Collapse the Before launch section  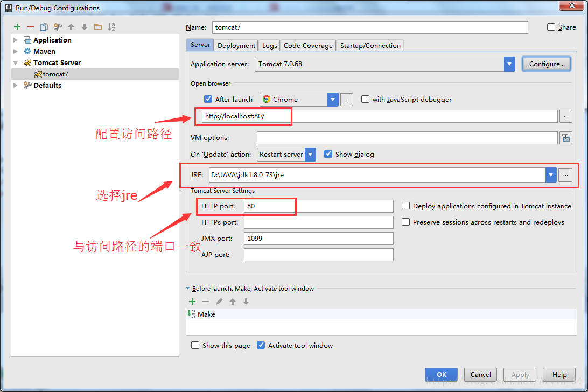(188, 289)
